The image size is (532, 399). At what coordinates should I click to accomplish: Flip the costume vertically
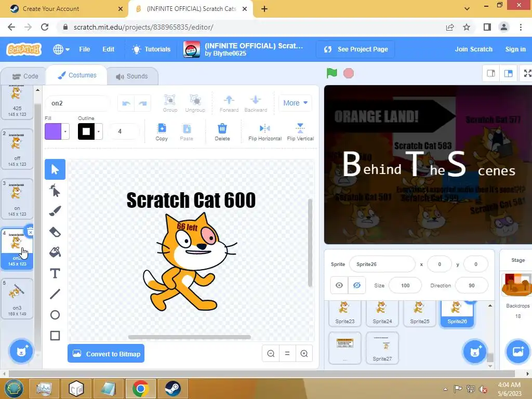point(300,132)
